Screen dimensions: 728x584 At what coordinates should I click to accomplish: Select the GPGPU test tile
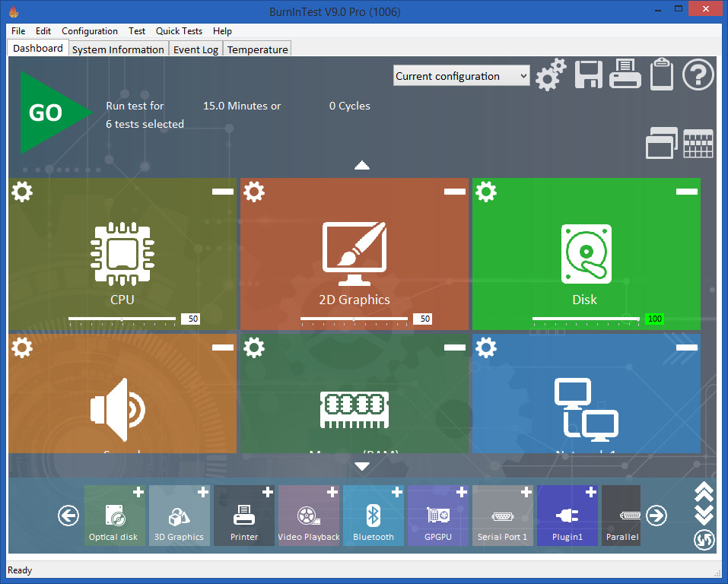tap(438, 516)
